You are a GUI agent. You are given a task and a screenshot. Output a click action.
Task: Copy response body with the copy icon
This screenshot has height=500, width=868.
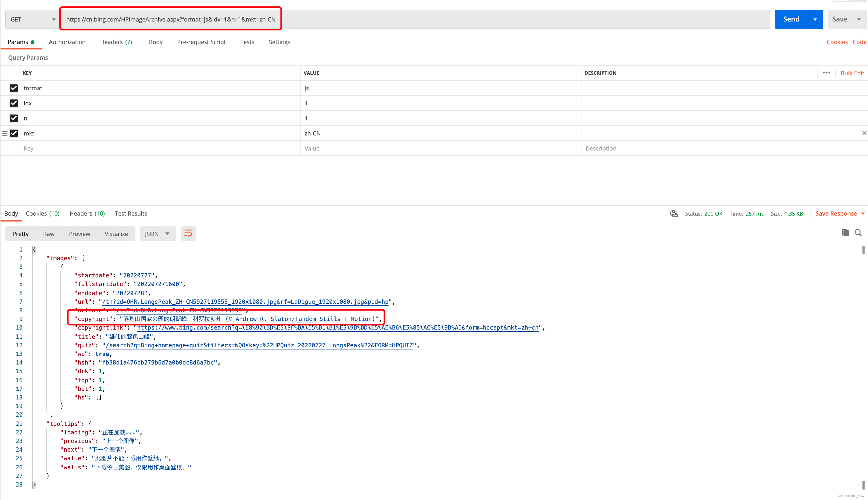845,233
